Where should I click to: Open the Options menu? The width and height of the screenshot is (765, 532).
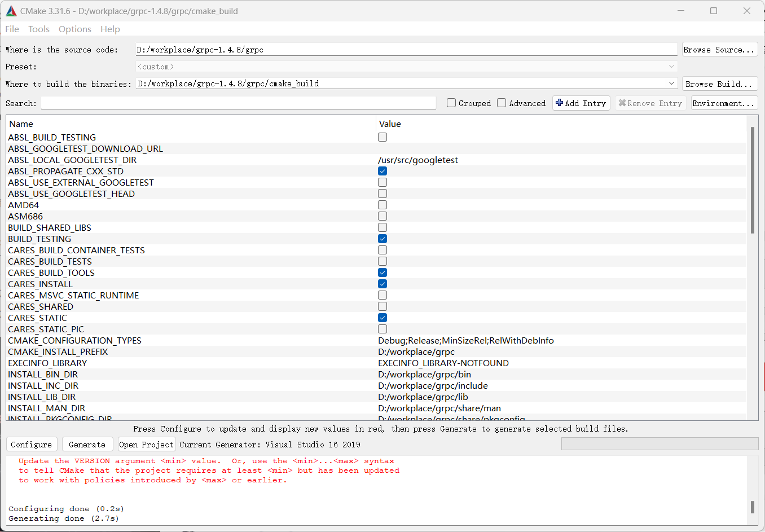coord(74,29)
